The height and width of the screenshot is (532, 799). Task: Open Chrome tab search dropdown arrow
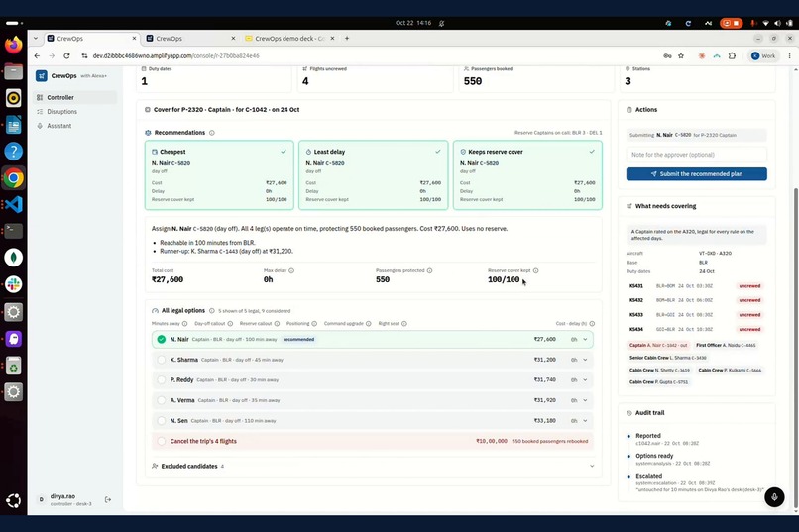tap(35, 39)
